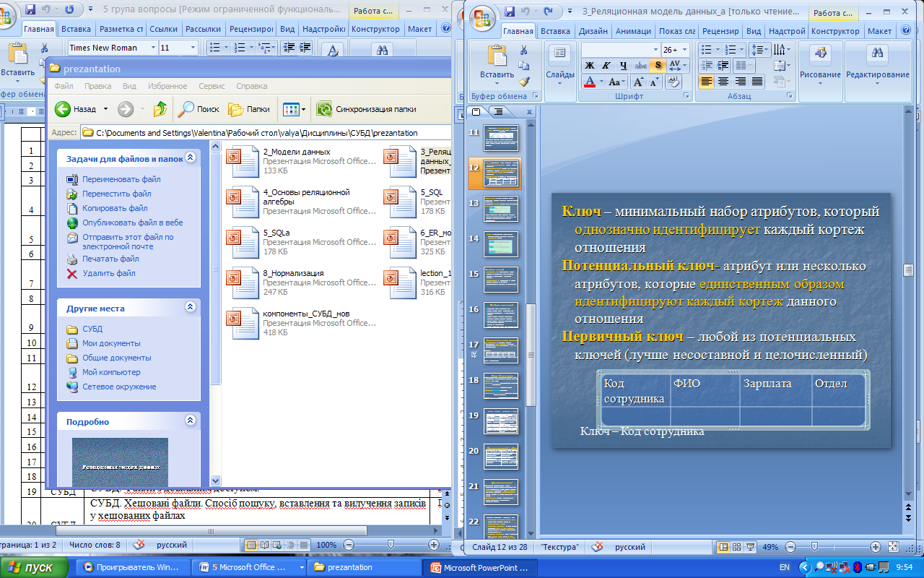Toggle slide sorter view in PowerPoint status bar
This screenshot has height=578, width=924.
737,547
